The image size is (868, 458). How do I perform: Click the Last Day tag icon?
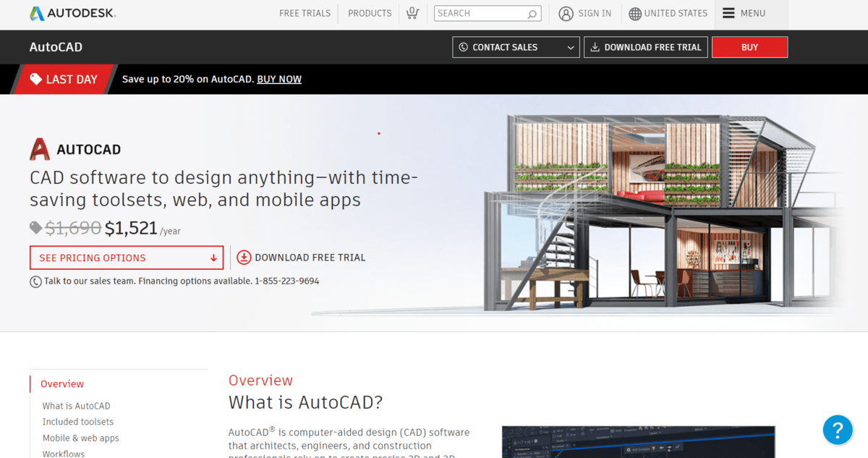click(36, 79)
